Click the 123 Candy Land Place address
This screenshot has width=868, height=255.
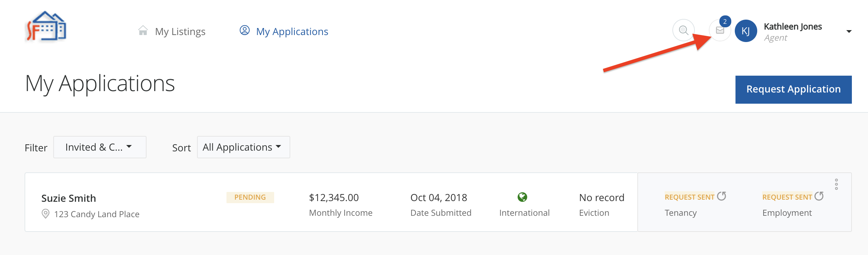pos(97,214)
